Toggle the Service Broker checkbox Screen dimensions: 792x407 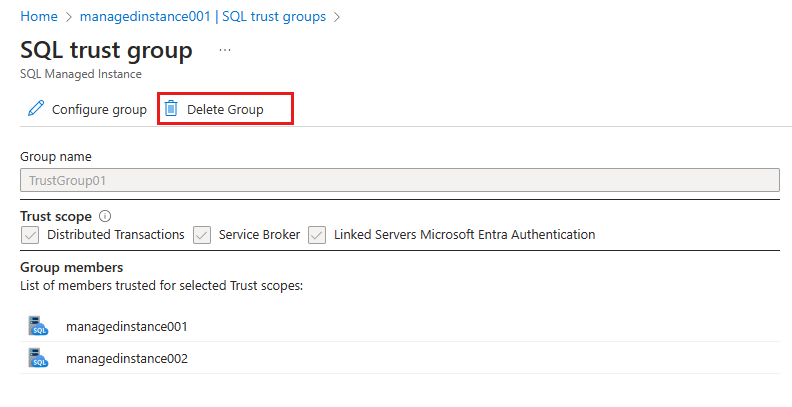[202, 235]
